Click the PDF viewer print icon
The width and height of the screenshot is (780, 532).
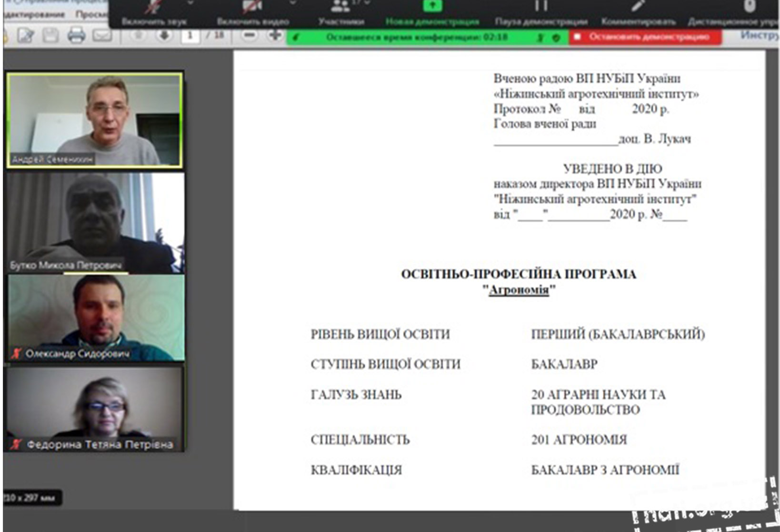(x=76, y=35)
